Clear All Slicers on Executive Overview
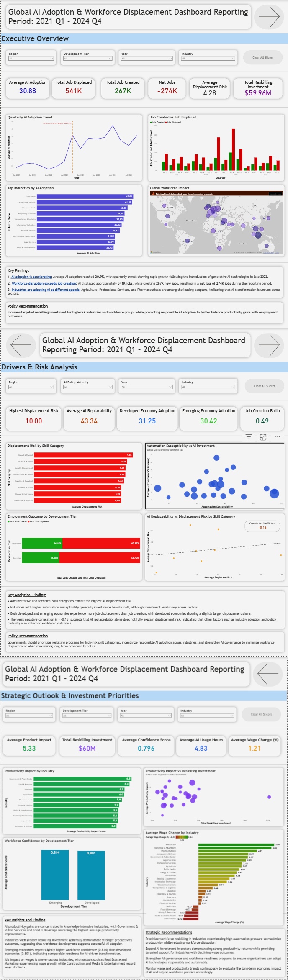 coord(263,58)
